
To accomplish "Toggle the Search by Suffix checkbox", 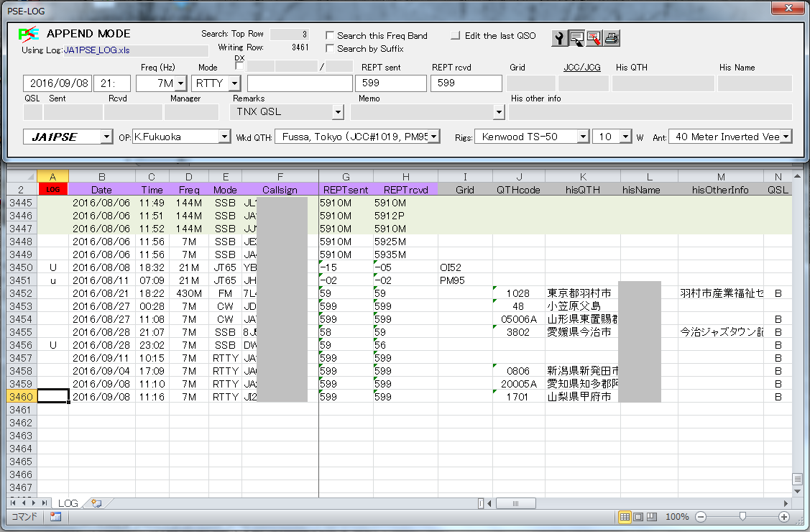I will pyautogui.click(x=330, y=49).
